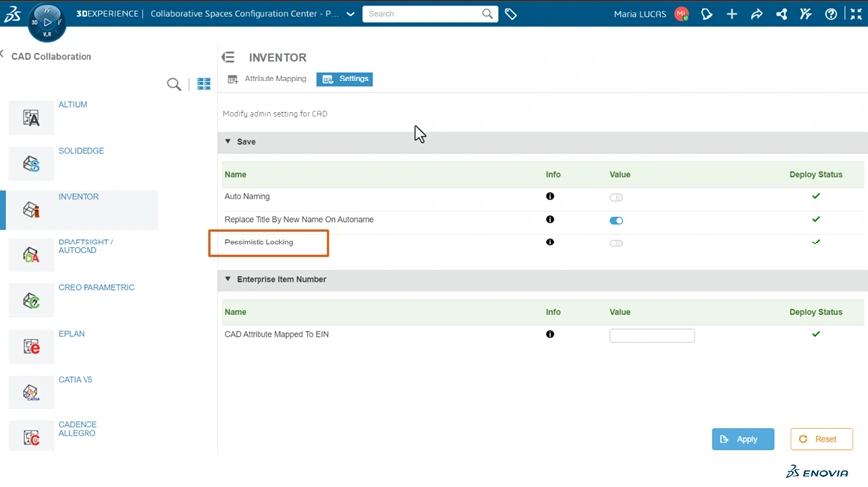Turn on Pessimistic Locking switch
Screen dimensions: 868x487
point(616,243)
